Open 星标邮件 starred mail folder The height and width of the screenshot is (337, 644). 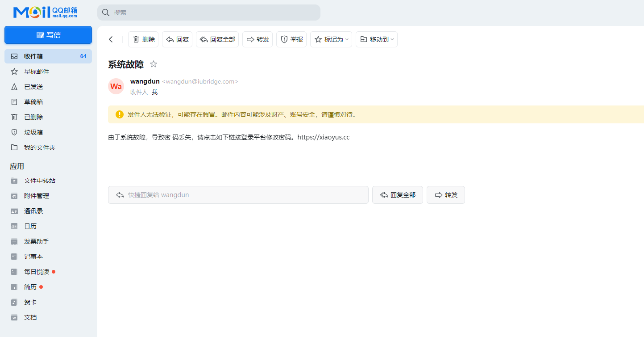37,72
